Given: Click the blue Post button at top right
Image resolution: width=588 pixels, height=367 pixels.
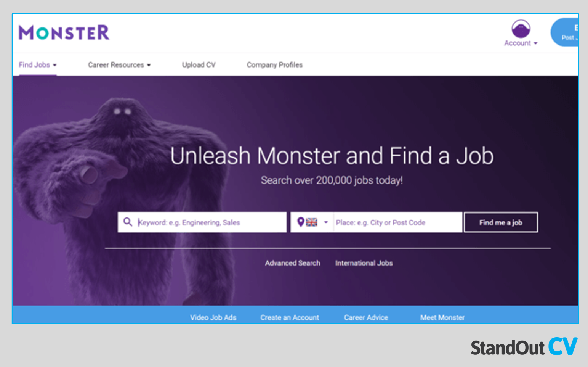Looking at the screenshot, I should point(564,32).
